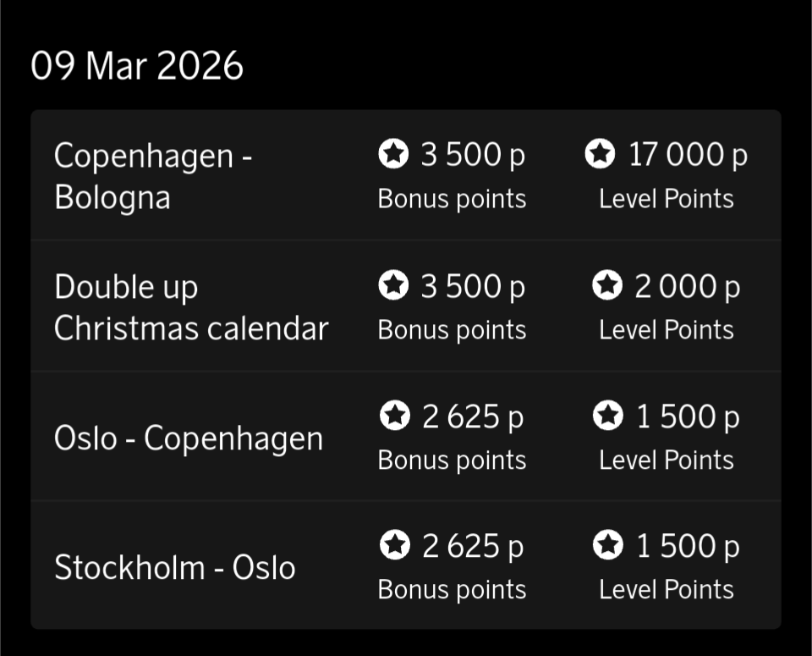Click bonus star icon in Double up row
The image size is (812, 656).
pyautogui.click(x=393, y=285)
